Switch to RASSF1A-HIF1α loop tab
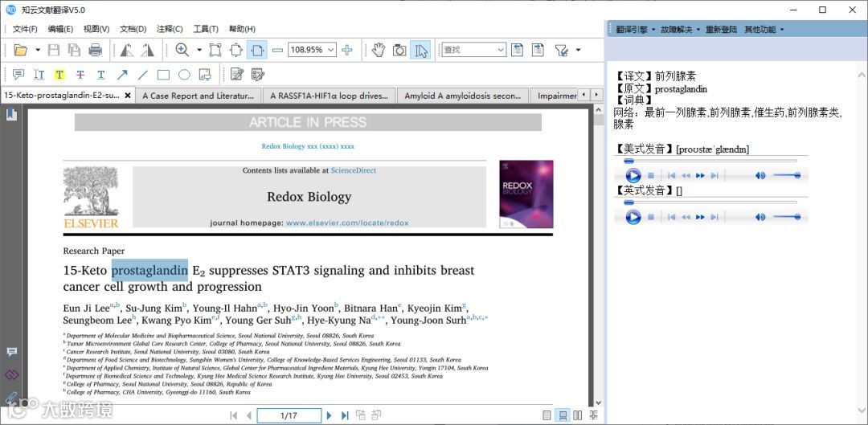 (329, 96)
